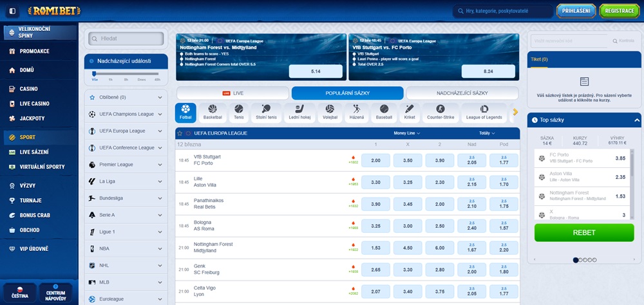Image resolution: width=644 pixels, height=305 pixels.
Task: Adjust the upcoming events time slider
Action: [94, 74]
